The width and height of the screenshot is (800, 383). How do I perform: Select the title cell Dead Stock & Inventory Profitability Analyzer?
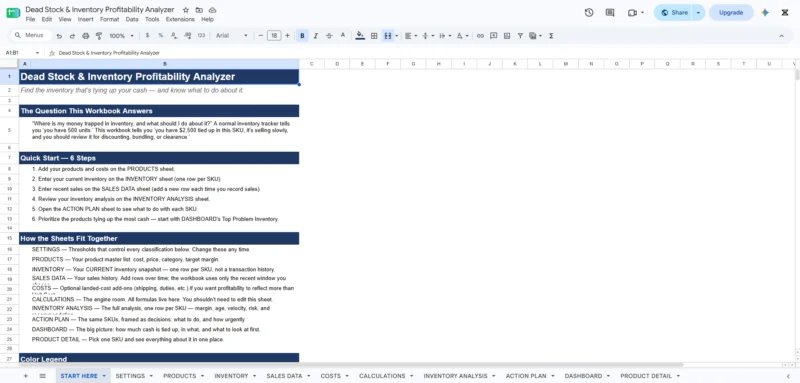pyautogui.click(x=159, y=77)
